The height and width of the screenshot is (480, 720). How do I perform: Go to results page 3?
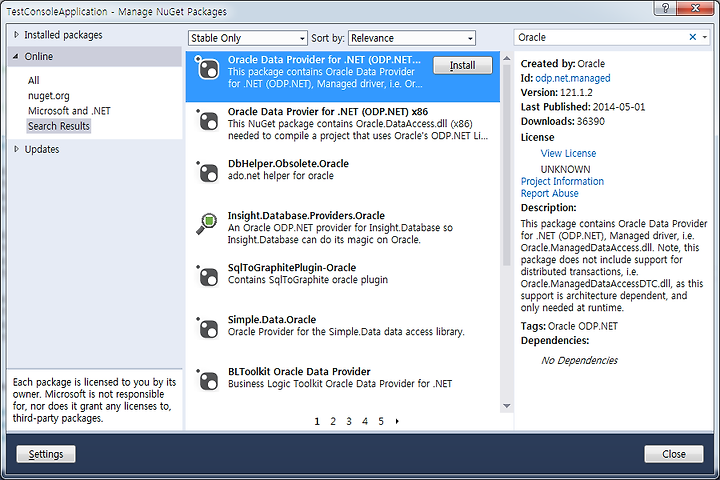(349, 421)
